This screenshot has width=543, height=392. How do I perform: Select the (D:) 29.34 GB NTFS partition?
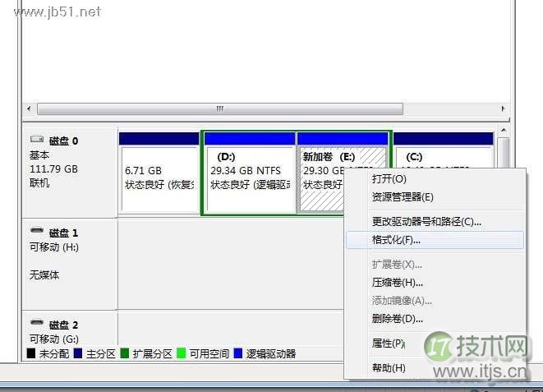[x=250, y=173]
